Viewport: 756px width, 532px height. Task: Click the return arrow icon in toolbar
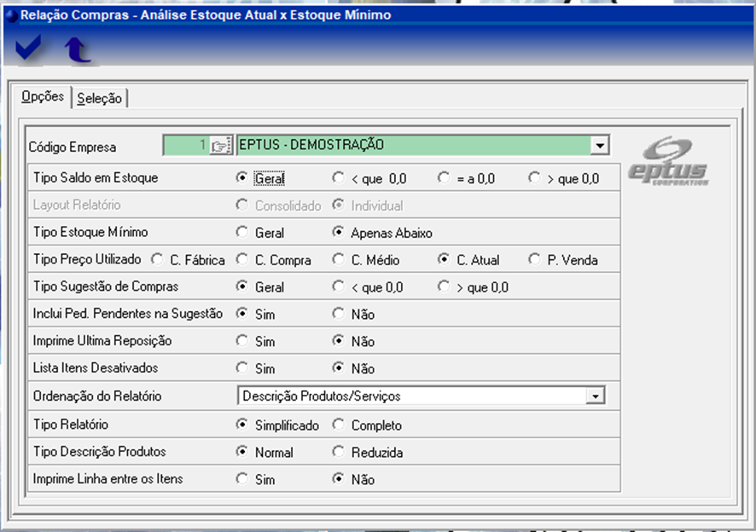tap(78, 50)
